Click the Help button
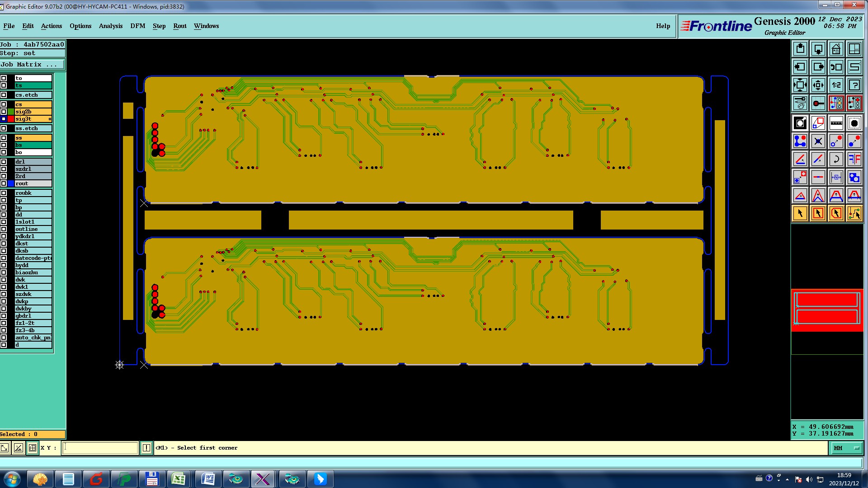The width and height of the screenshot is (868, 488). pyautogui.click(x=663, y=26)
